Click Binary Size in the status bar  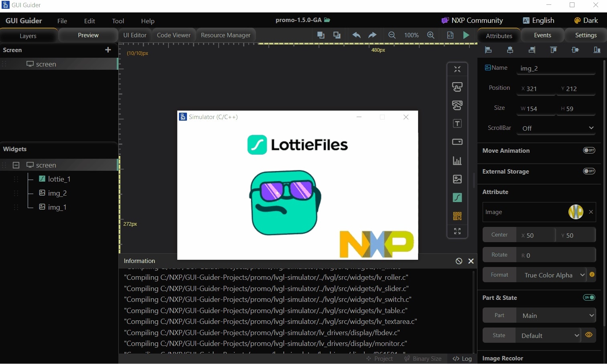(x=427, y=358)
